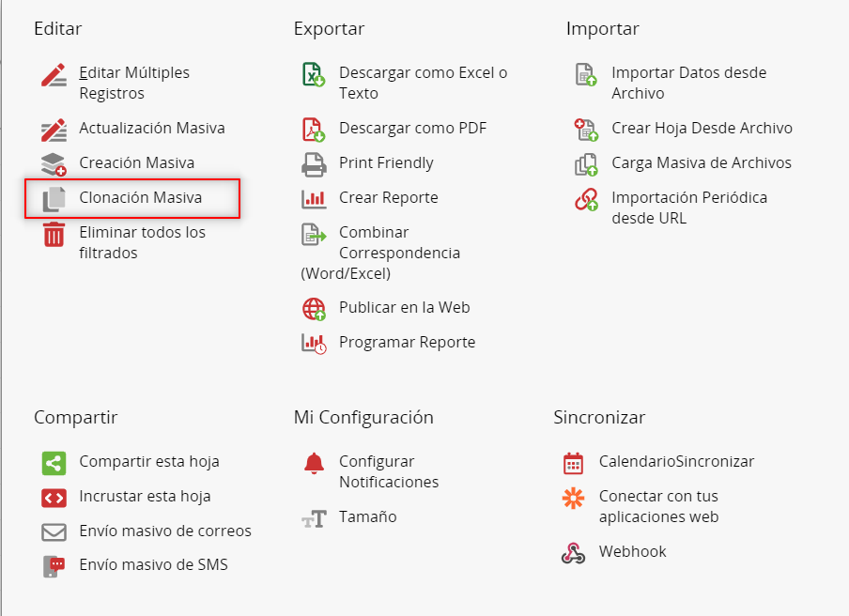Click the Webhook icon
The height and width of the screenshot is (616, 849).
coord(573,552)
